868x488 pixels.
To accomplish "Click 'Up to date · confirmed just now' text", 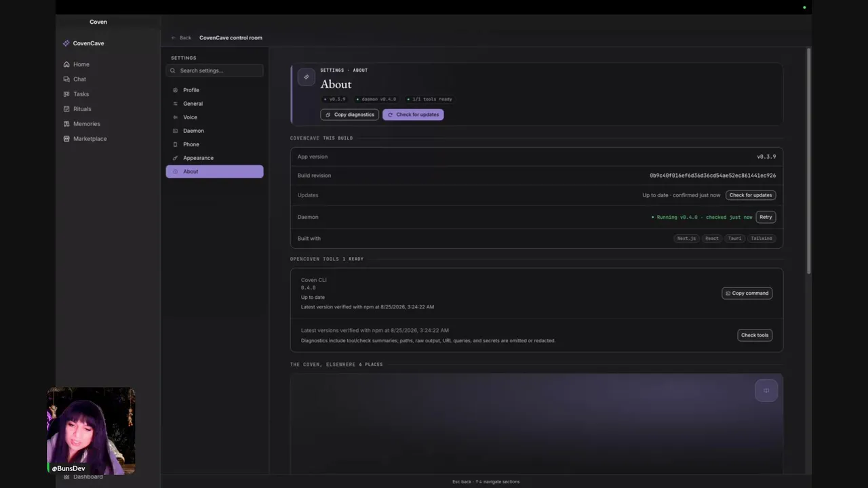I will 682,195.
